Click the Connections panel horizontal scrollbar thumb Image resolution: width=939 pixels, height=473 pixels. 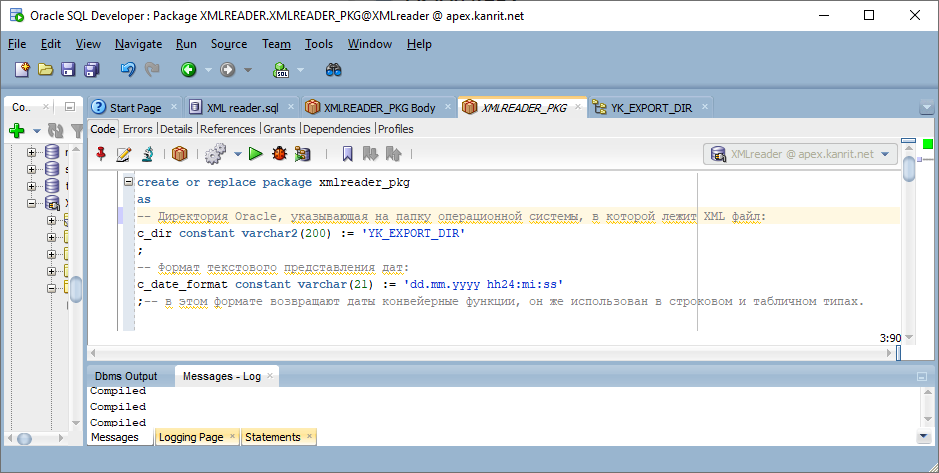23,438
